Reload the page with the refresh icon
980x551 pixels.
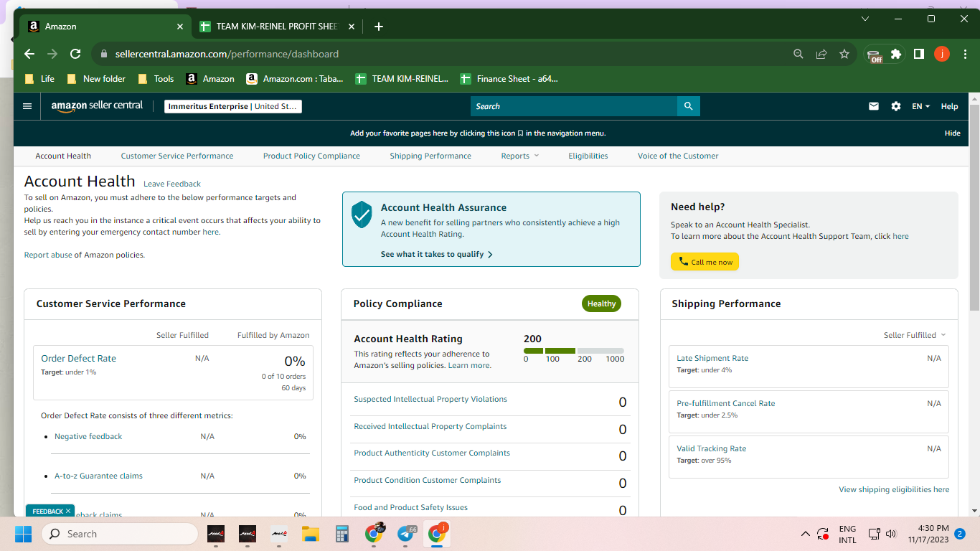click(x=75, y=54)
